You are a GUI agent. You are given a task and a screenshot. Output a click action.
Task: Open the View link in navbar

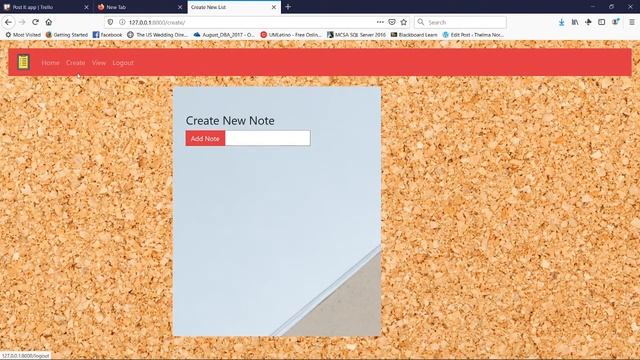click(99, 63)
